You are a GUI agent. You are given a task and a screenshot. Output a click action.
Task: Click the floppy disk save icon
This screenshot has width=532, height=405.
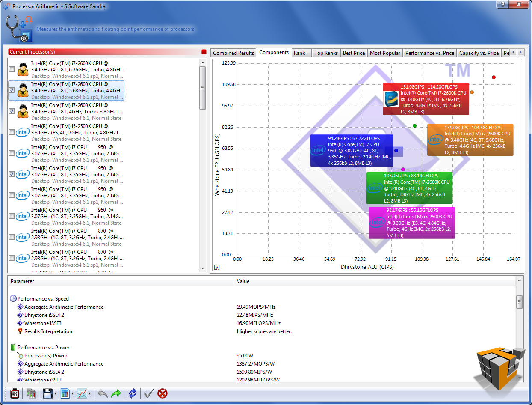[x=47, y=393]
